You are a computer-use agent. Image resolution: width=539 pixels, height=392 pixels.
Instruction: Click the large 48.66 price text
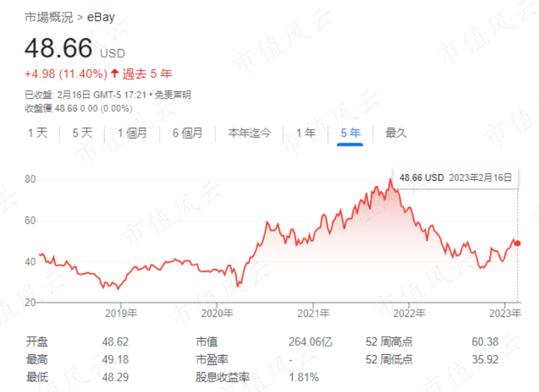(x=58, y=48)
